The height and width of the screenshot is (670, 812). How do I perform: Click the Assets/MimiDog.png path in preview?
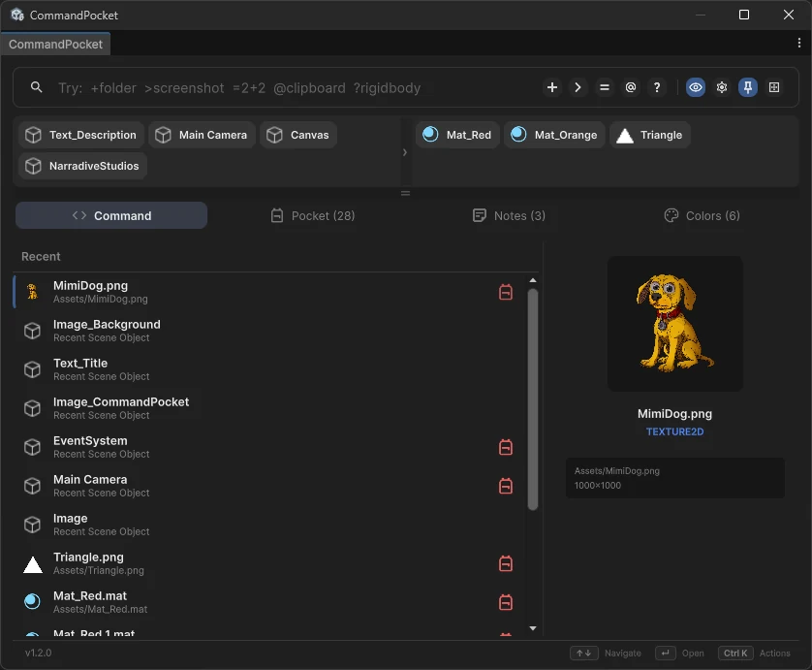coord(617,471)
